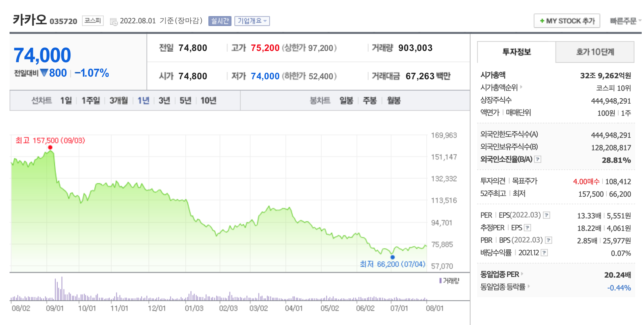644x325 pixels.
Task: Click the 동일업종 등락률 link
Action: tap(503, 287)
